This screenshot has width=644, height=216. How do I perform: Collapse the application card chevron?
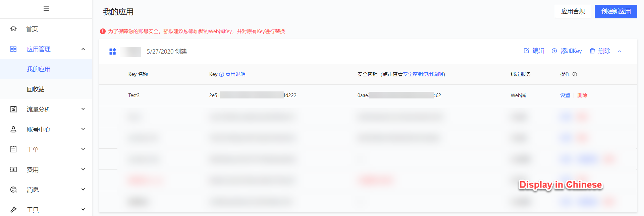click(x=620, y=51)
